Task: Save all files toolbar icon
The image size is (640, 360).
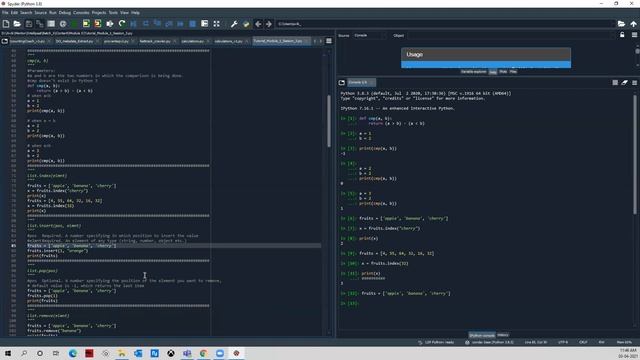Action: tap(40, 24)
